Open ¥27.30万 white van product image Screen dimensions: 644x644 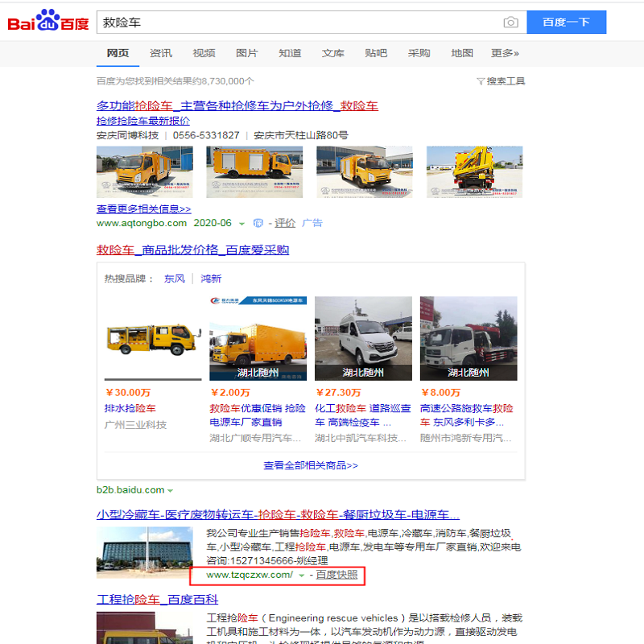[363, 339]
